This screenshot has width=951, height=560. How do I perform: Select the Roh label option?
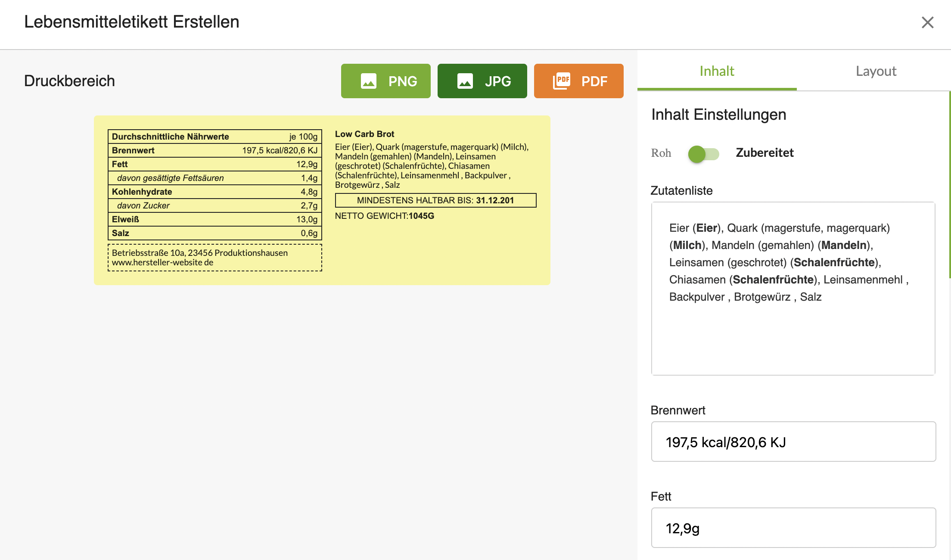tap(661, 153)
